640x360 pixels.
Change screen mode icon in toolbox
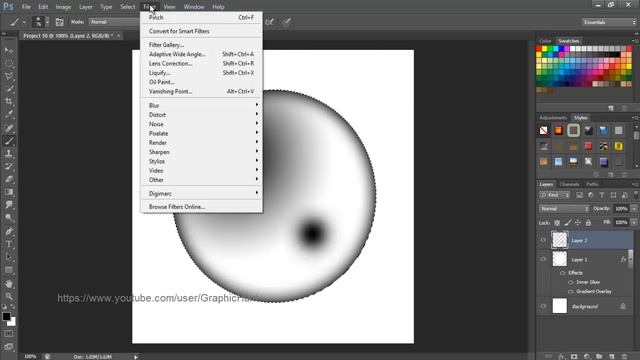coord(9,347)
